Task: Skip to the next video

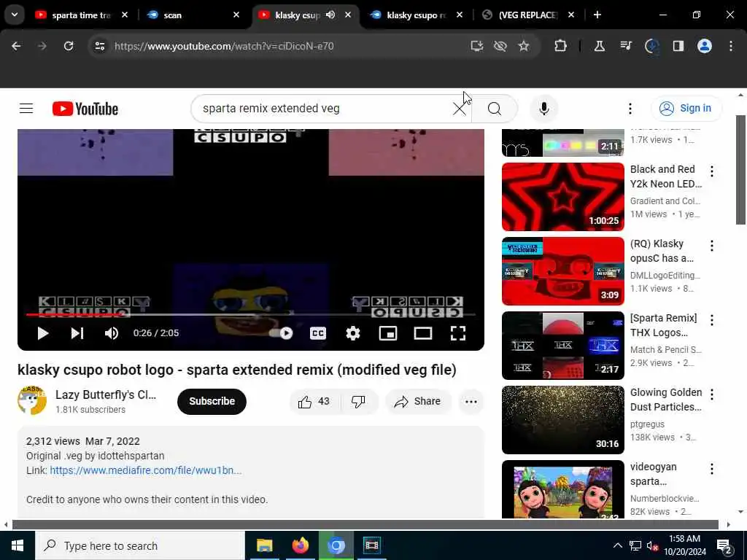Action: click(77, 332)
